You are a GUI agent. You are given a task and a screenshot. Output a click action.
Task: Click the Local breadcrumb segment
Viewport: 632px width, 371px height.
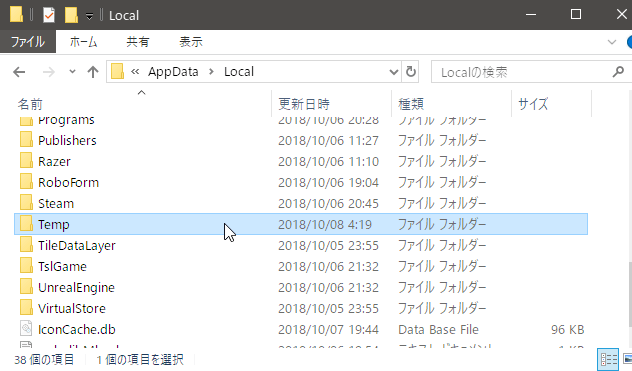pos(239,72)
